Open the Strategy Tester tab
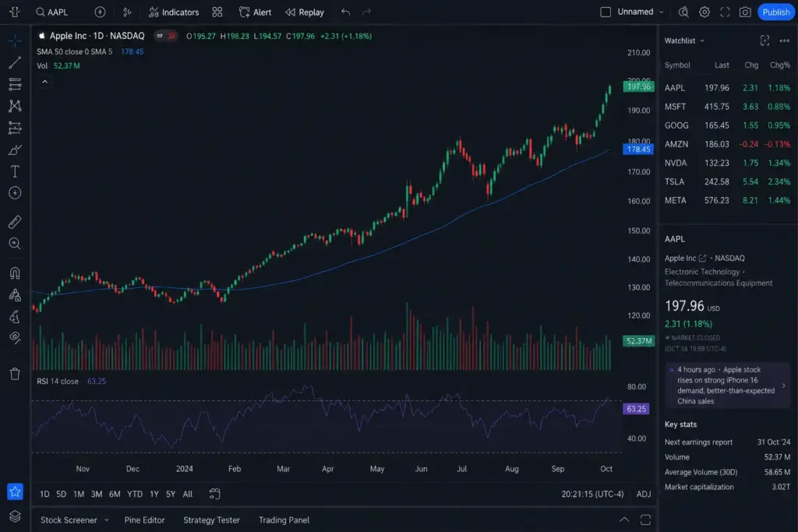This screenshot has height=532, width=798. pyautogui.click(x=211, y=520)
